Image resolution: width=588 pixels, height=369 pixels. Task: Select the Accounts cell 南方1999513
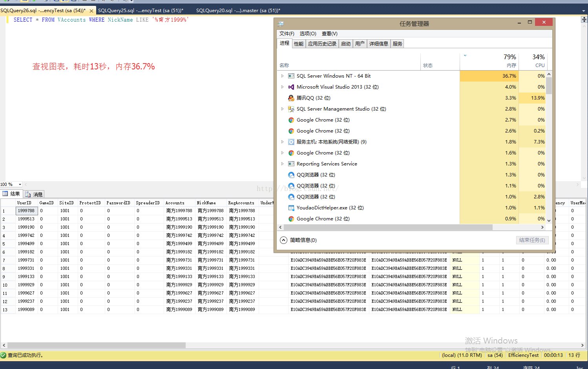pos(179,219)
